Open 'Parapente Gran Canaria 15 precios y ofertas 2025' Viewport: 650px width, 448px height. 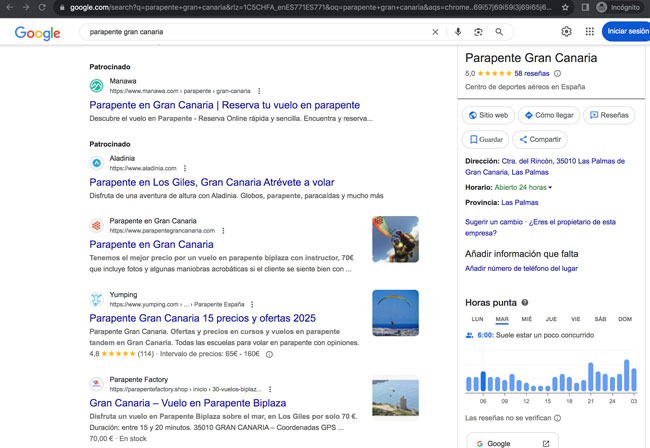tap(202, 318)
